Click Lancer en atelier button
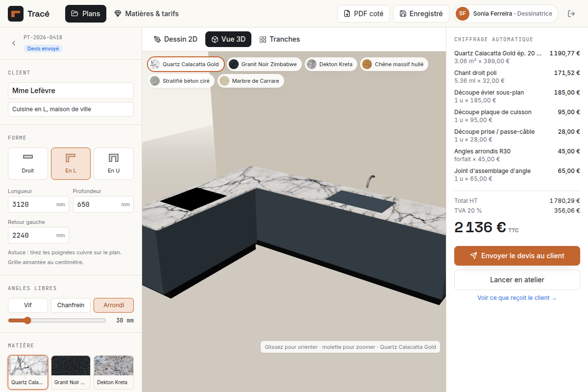This screenshot has height=392, width=588. [517, 280]
